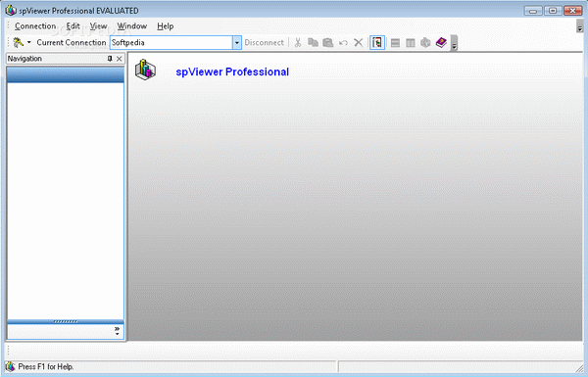Open help with the purple book icon
Screen dimensions: 588x377
click(441, 42)
